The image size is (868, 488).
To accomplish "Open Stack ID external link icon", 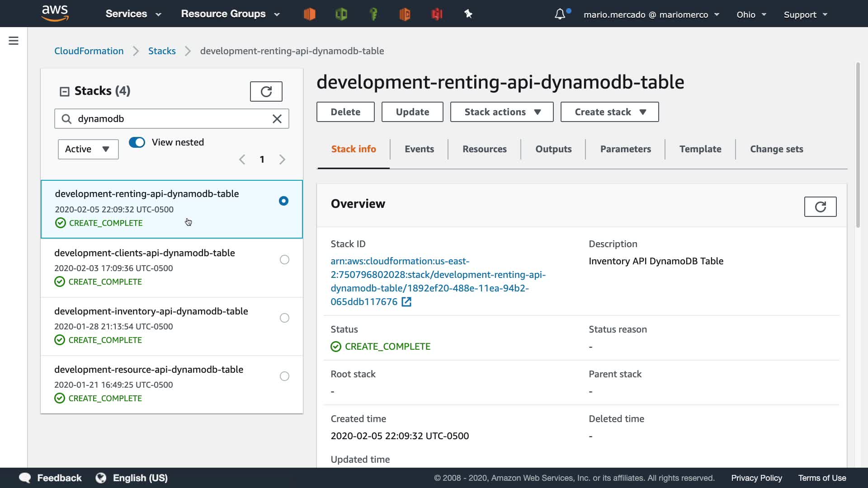I will pyautogui.click(x=406, y=302).
